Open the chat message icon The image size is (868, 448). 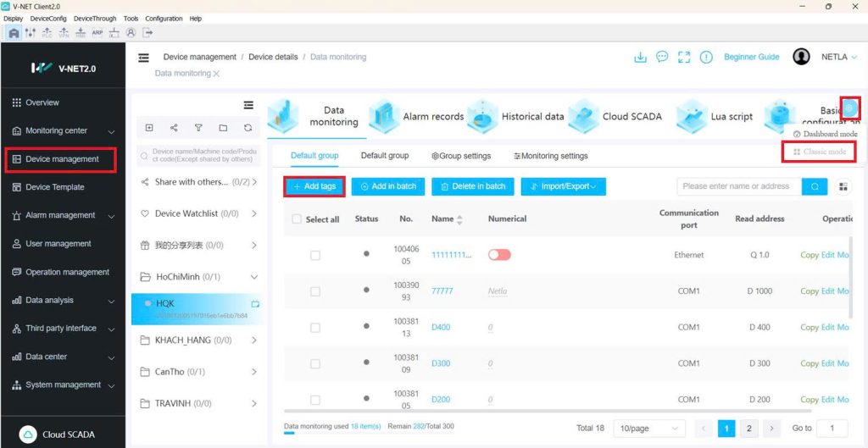tap(662, 58)
